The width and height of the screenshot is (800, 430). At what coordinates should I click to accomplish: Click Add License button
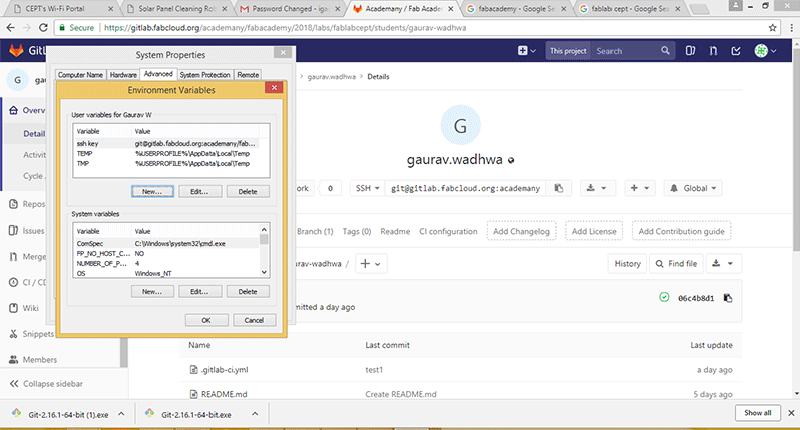click(594, 231)
